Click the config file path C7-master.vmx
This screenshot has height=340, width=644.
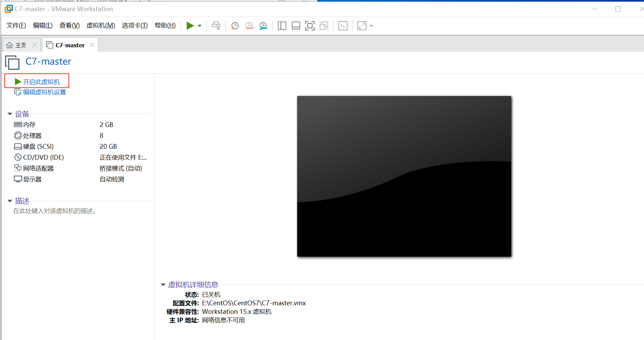[x=254, y=303]
